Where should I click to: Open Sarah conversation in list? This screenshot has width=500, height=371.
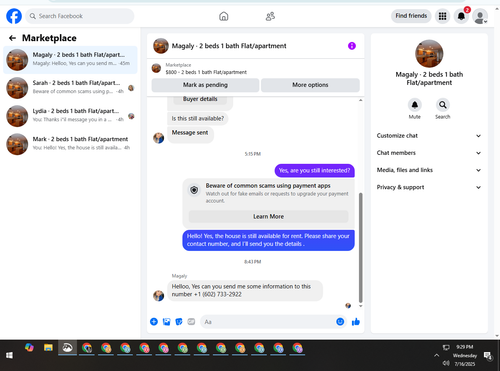click(x=70, y=88)
